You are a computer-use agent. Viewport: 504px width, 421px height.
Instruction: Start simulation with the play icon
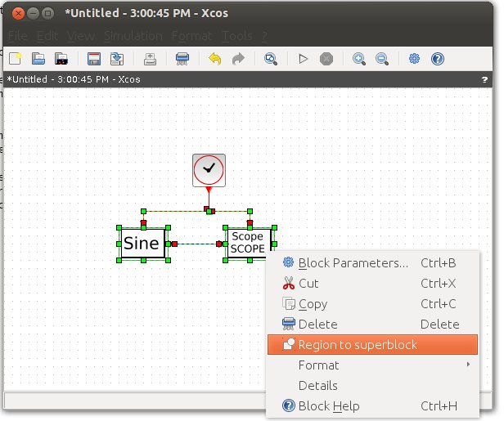tap(303, 59)
